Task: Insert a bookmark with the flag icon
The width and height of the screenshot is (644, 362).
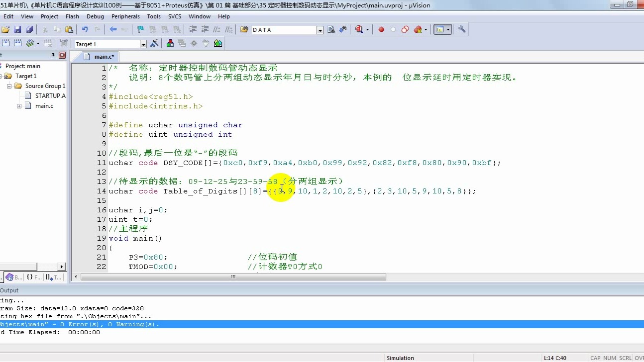Action: coord(140,30)
